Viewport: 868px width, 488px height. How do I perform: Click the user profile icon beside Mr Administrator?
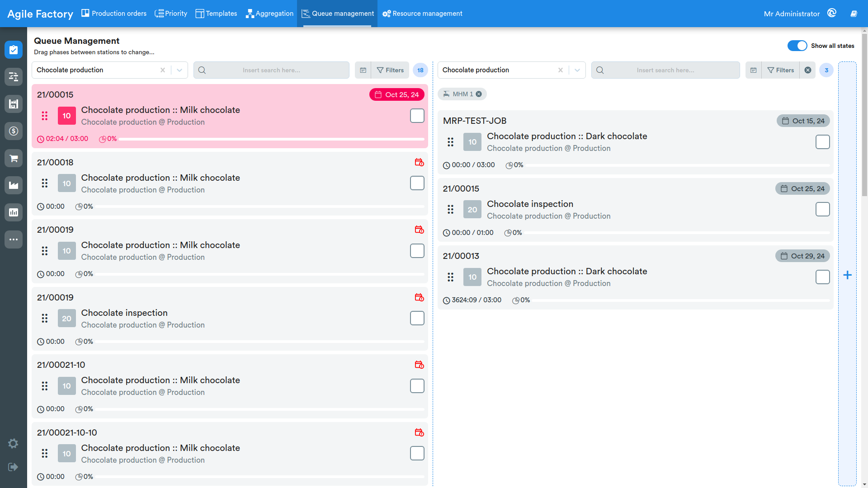[x=832, y=13]
